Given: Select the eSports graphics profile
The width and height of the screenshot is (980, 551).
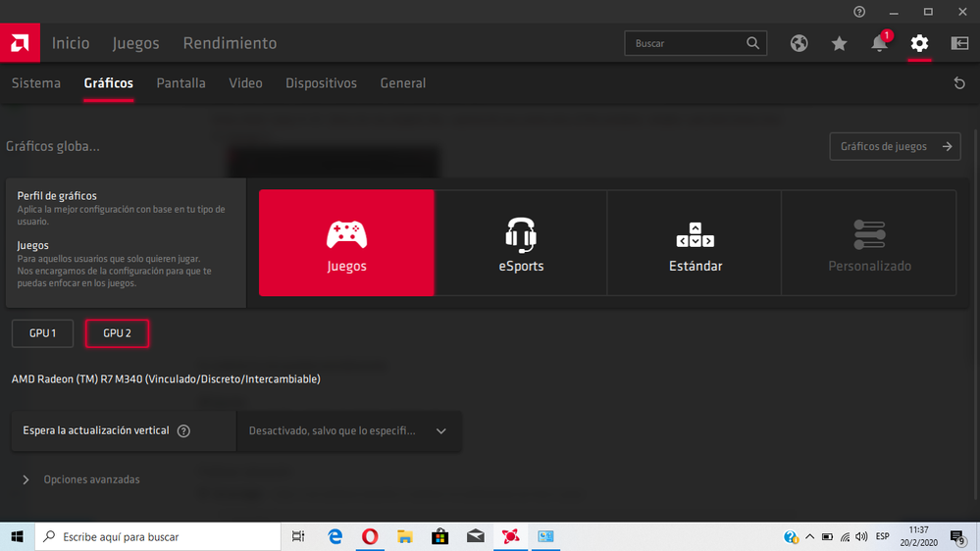Looking at the screenshot, I should point(521,243).
